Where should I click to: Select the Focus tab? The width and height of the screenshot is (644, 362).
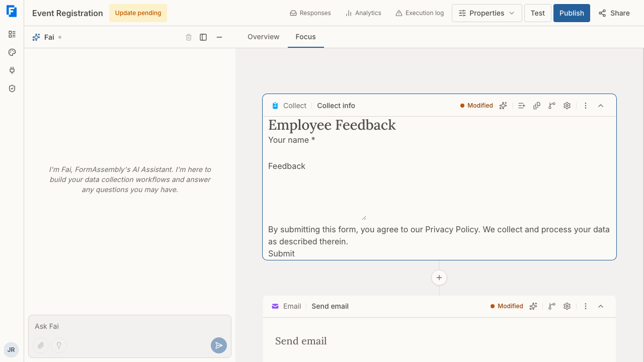[x=305, y=37]
